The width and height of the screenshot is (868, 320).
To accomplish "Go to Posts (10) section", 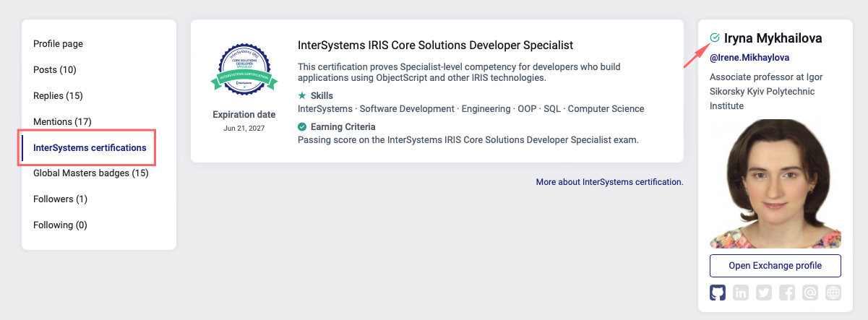I will tap(54, 70).
